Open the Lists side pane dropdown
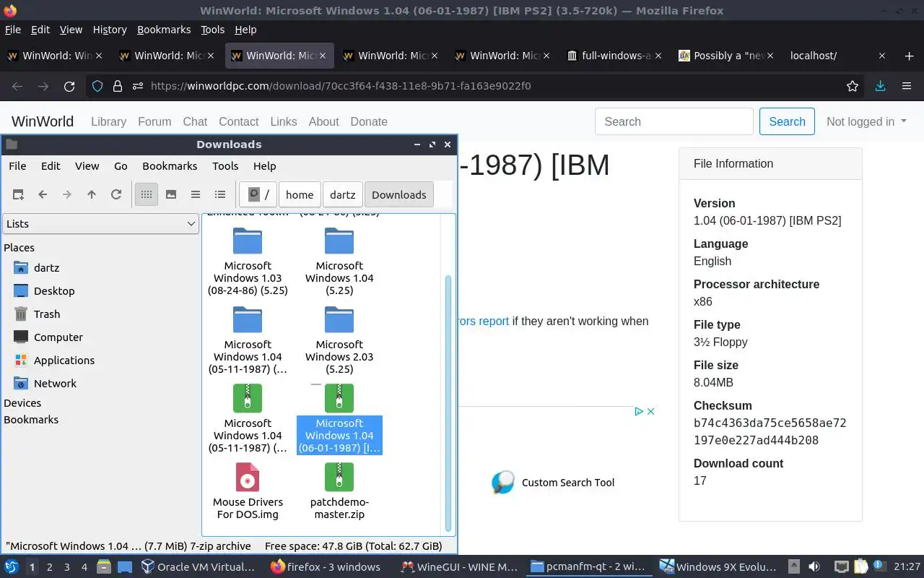 point(100,224)
